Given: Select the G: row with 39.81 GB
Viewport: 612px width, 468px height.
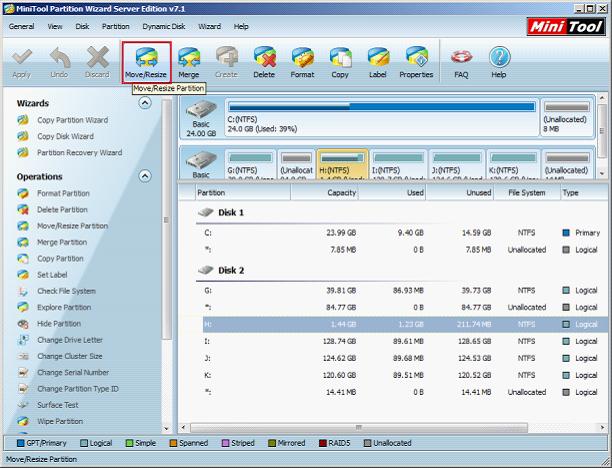Looking at the screenshot, I should point(405,291).
